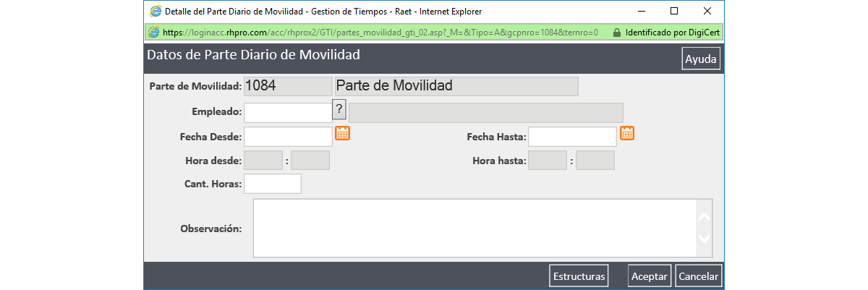The height and width of the screenshot is (290, 868).
Task: Minimize the Internet Explorer window
Action: (x=641, y=11)
